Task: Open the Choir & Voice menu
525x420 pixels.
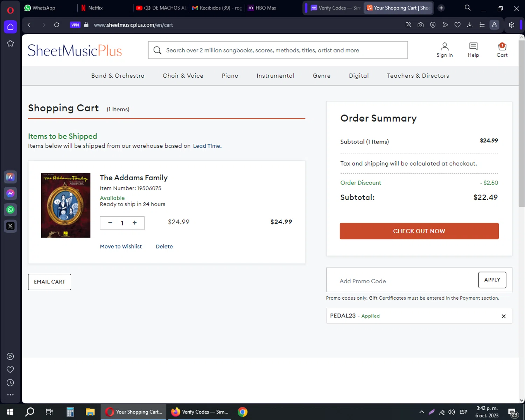Action: [183, 76]
